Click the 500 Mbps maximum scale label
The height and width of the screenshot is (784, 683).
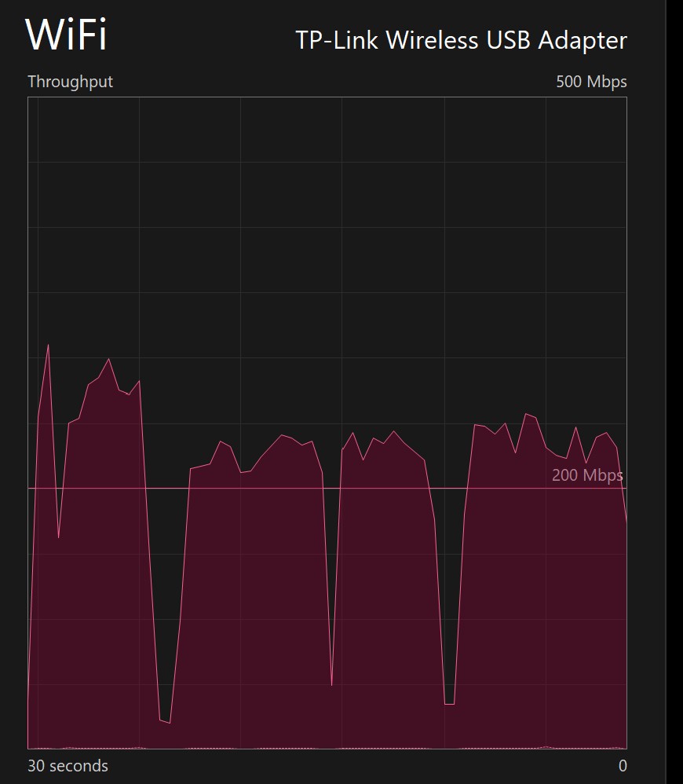(x=591, y=82)
